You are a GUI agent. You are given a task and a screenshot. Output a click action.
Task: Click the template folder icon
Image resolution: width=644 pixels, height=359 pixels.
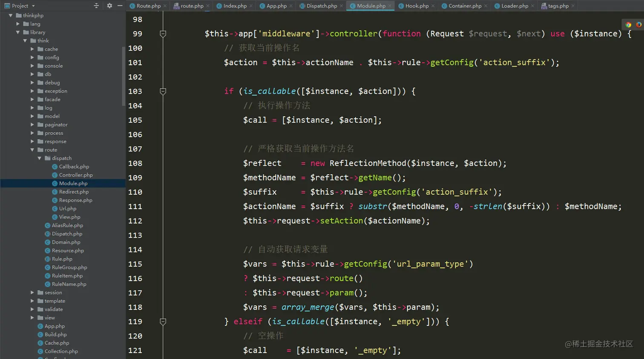(x=40, y=301)
